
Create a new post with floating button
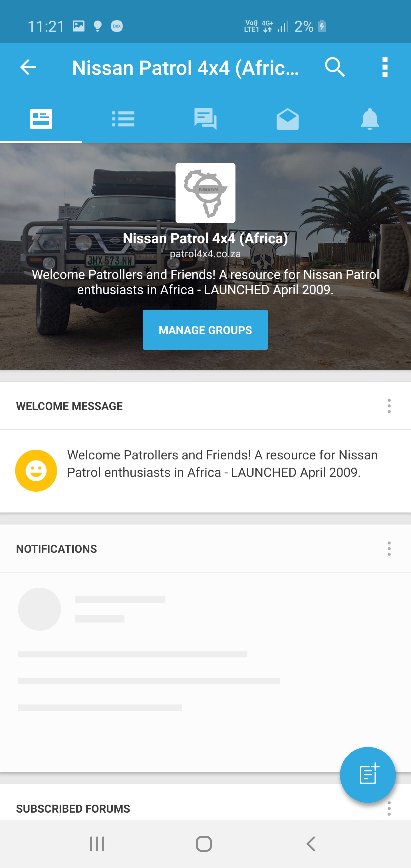tap(368, 775)
